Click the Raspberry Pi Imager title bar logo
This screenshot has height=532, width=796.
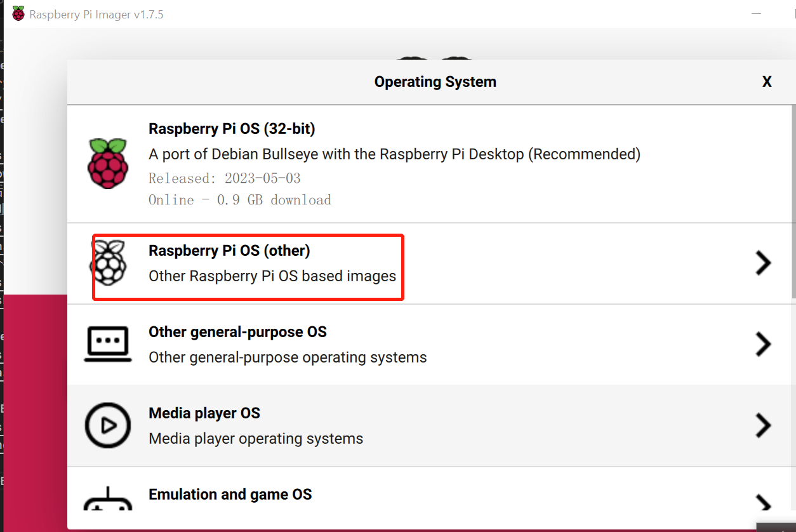point(18,14)
